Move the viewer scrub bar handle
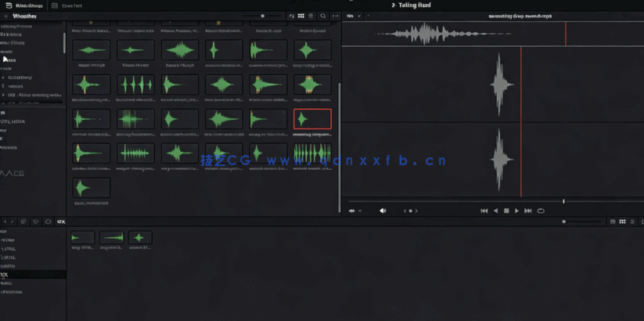 (563, 201)
